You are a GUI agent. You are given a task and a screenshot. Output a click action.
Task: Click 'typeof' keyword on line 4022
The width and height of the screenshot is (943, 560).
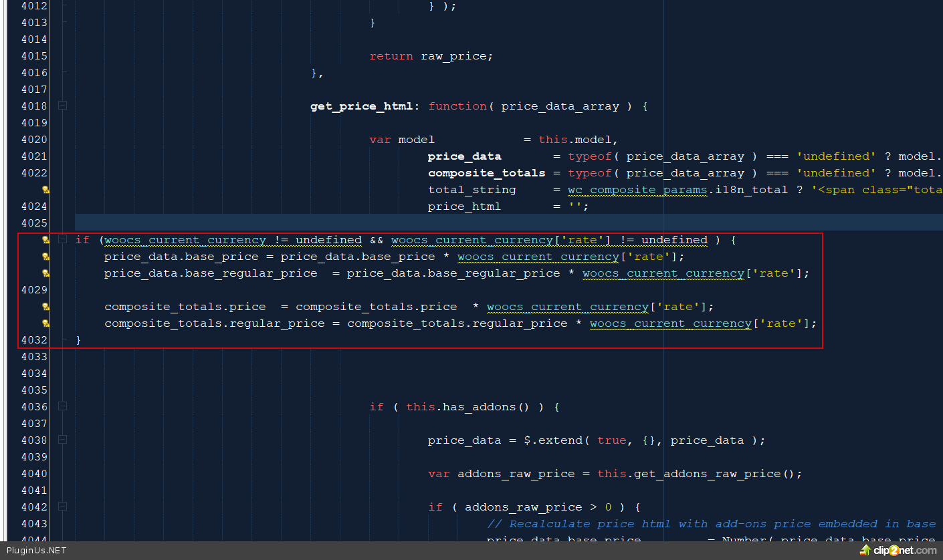tap(589, 173)
